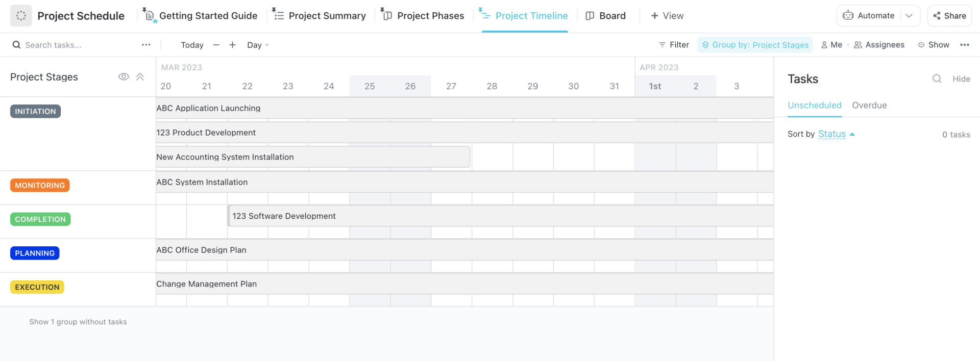Click the search magnifier icon in Tasks panel

tap(937, 79)
